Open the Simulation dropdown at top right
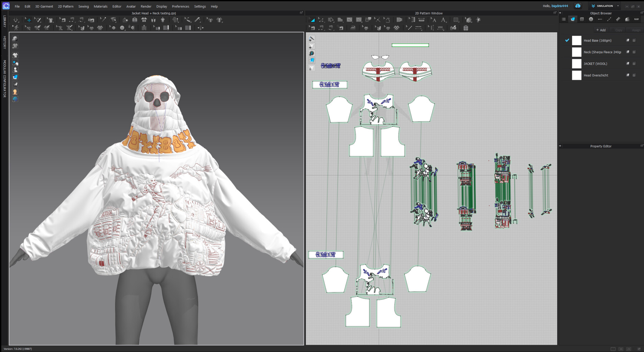 pos(618,6)
